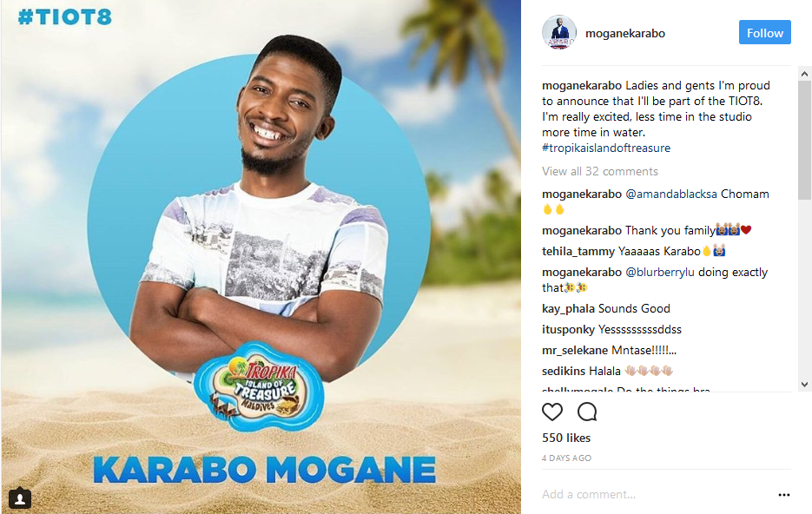Open the #tropikaislandoftreasure hashtag
Image resolution: width=812 pixels, height=514 pixels.
606,148
